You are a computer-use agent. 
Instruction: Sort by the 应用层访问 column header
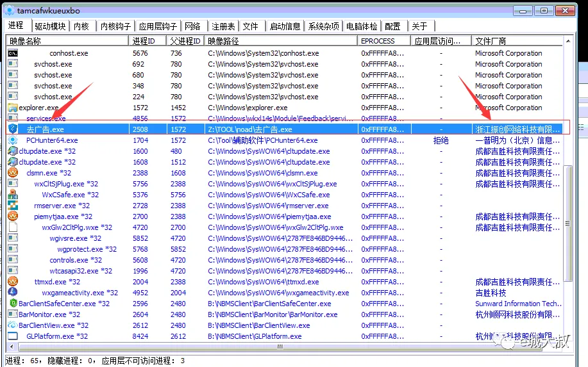pos(441,41)
